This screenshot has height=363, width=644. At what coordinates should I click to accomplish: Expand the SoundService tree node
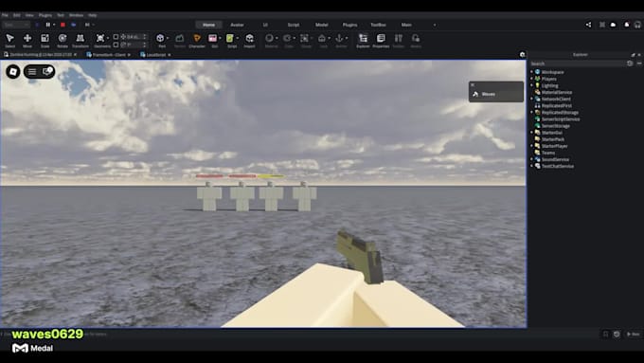532,159
